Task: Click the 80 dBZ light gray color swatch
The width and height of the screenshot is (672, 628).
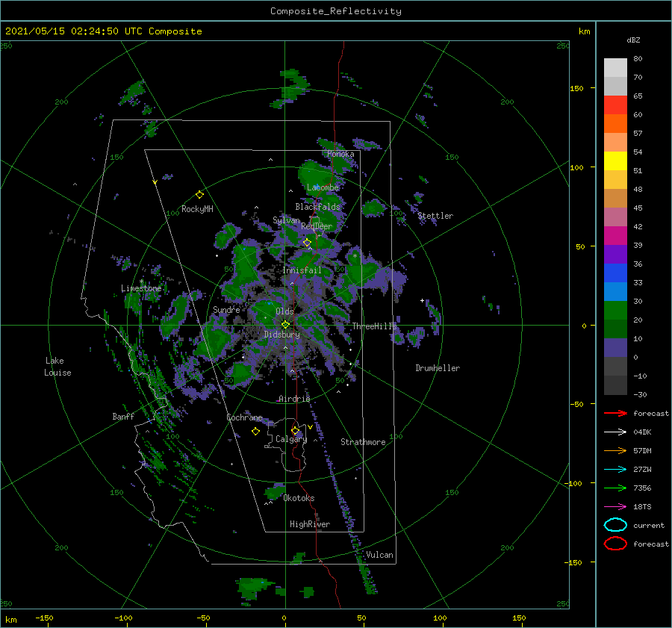Action: (x=615, y=67)
